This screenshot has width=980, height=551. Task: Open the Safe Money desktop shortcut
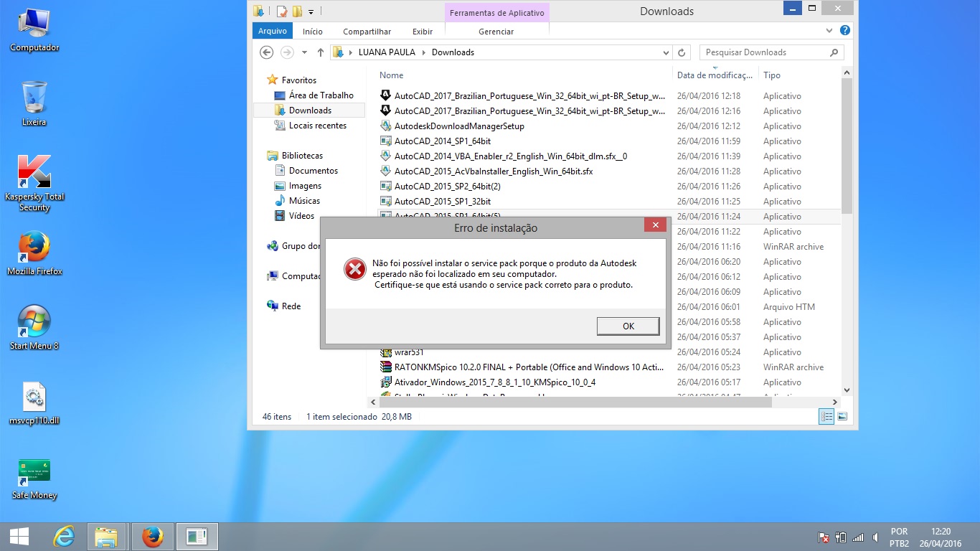pyautogui.click(x=34, y=479)
